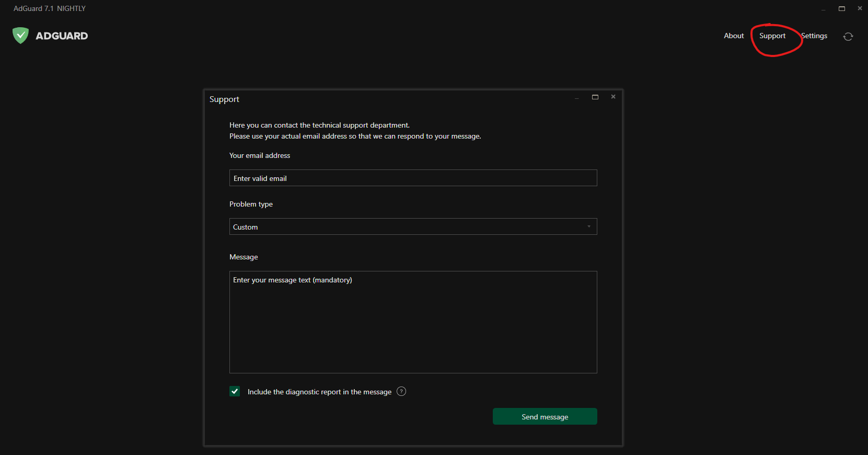Close the main AdGuard window

[860, 8]
